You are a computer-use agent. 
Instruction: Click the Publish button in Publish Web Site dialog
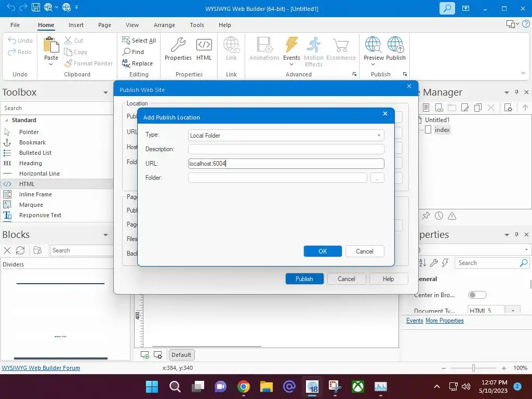304,278
